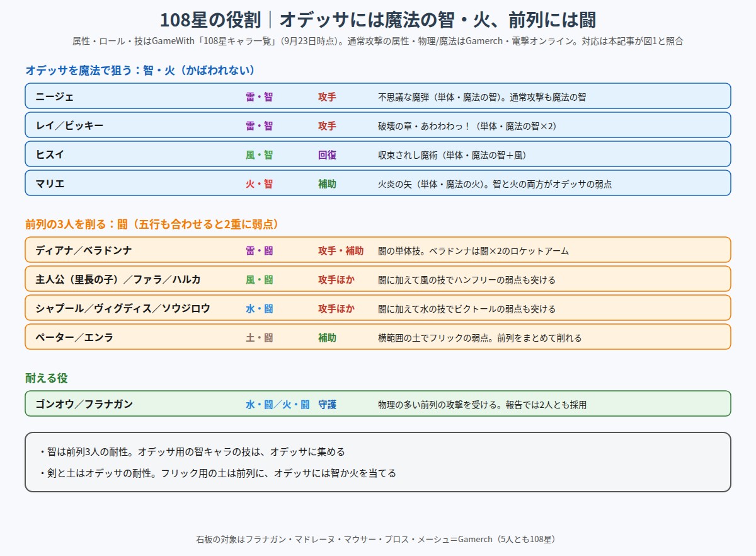Screen dimensions: 756x556
Task: Click note '剣と土はオデッサの耐性'
Action: tap(217, 473)
